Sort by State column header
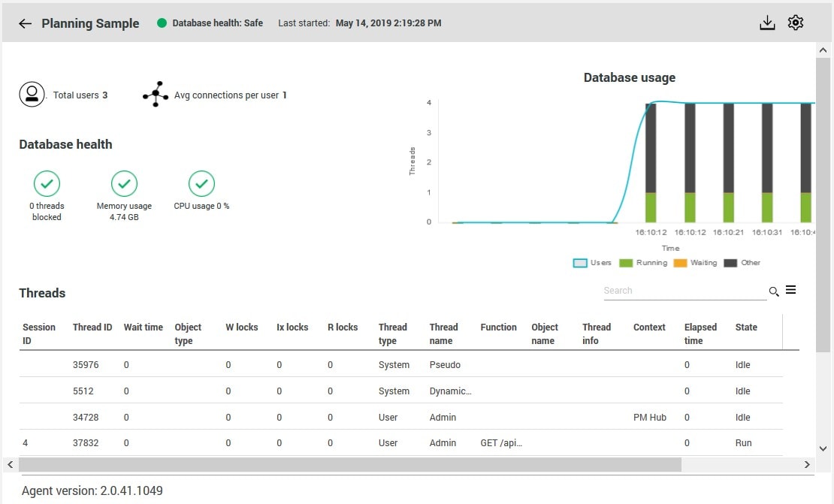 [x=745, y=327]
